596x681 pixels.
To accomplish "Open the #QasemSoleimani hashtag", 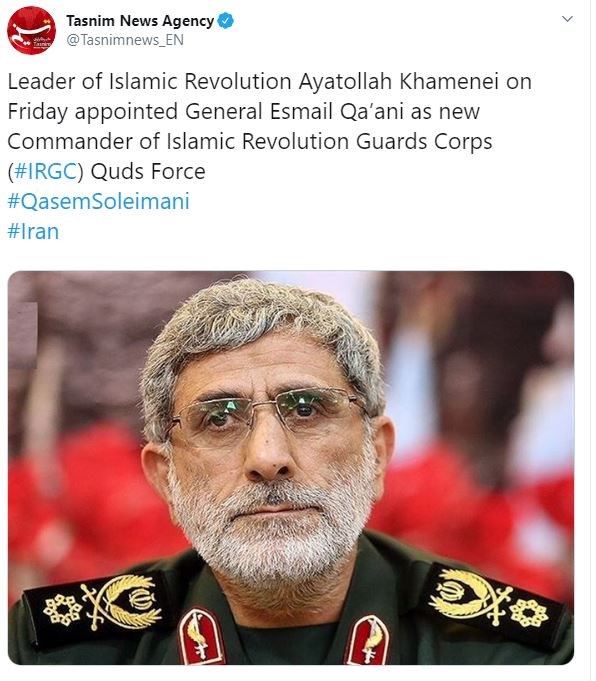I will (99, 201).
